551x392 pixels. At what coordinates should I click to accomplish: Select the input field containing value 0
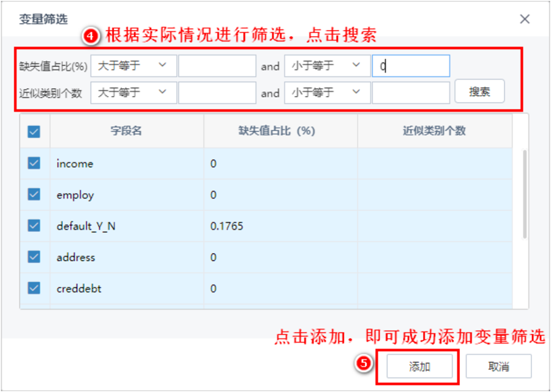point(411,65)
